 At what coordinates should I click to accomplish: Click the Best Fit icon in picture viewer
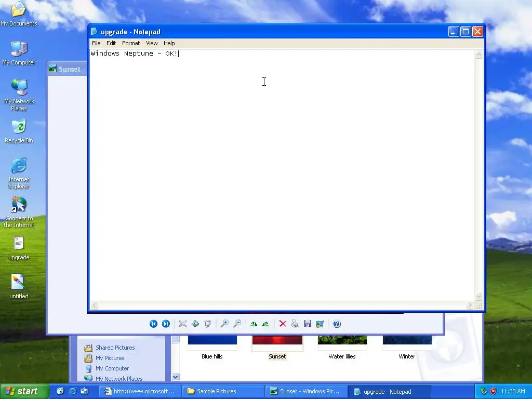(183, 324)
